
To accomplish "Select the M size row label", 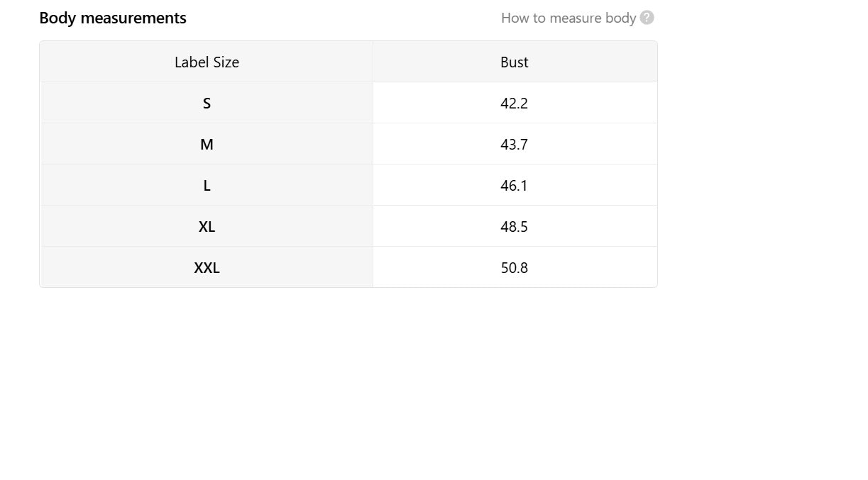I will point(207,145).
